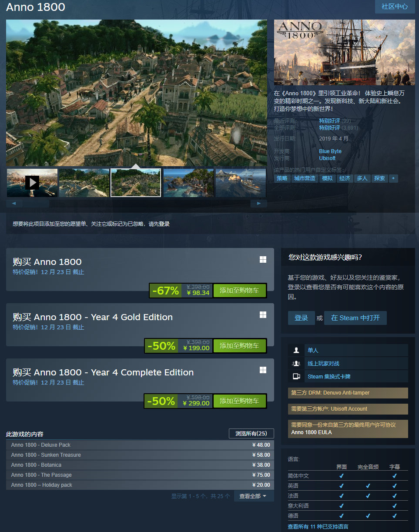Click the 线上玩家对战 online PvP icon
This screenshot has height=532, width=419.
(x=297, y=363)
